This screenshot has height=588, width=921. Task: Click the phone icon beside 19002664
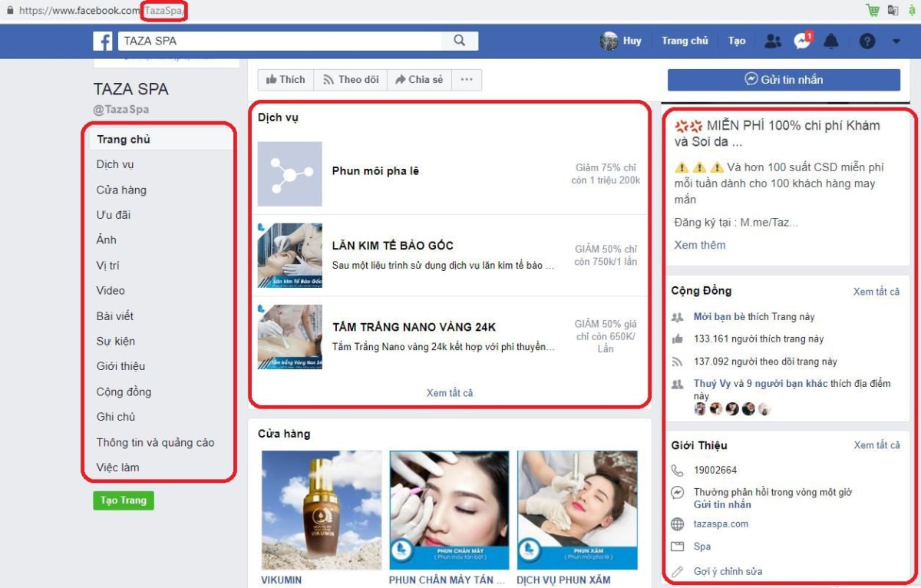pos(677,470)
